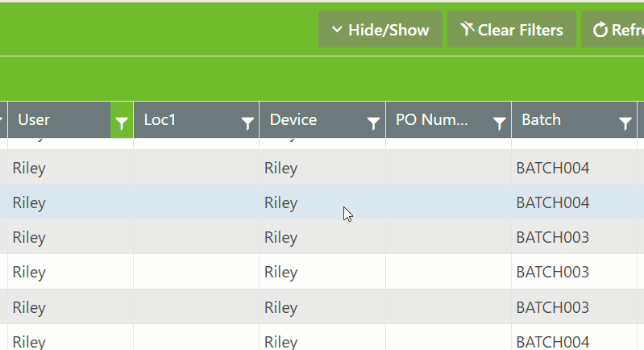
Task: Sort by the Batch column header
Action: (560, 120)
